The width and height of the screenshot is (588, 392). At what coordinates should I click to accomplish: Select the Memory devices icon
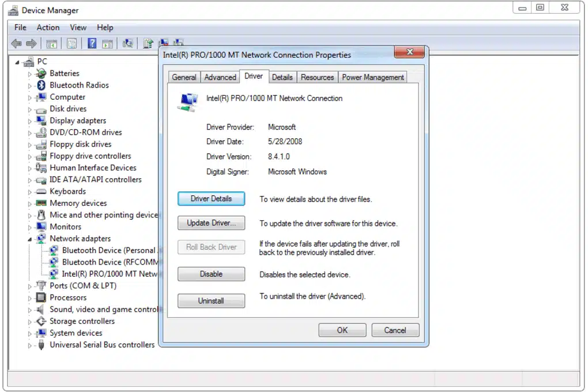tap(41, 203)
